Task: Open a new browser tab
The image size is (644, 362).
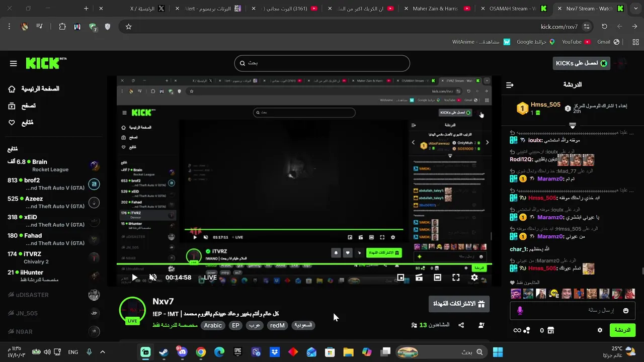Action: [86, 9]
